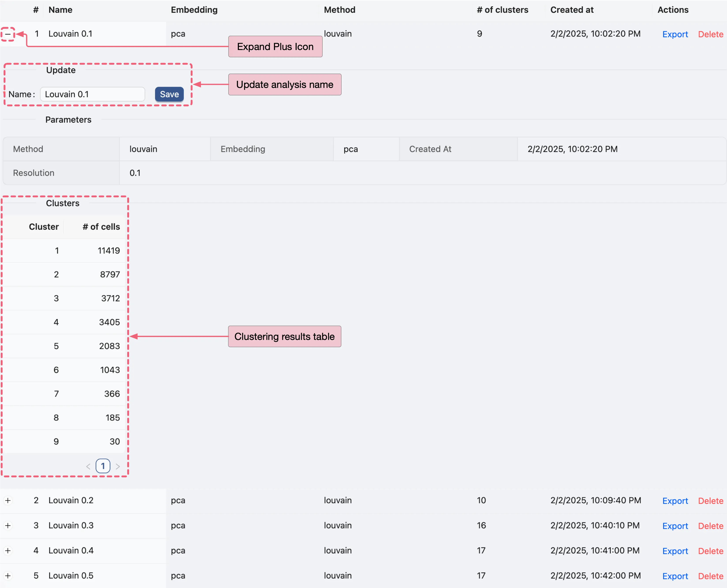Delete the Louvain 0.1 analysis
Image resolution: width=727 pixels, height=588 pixels.
pos(710,34)
